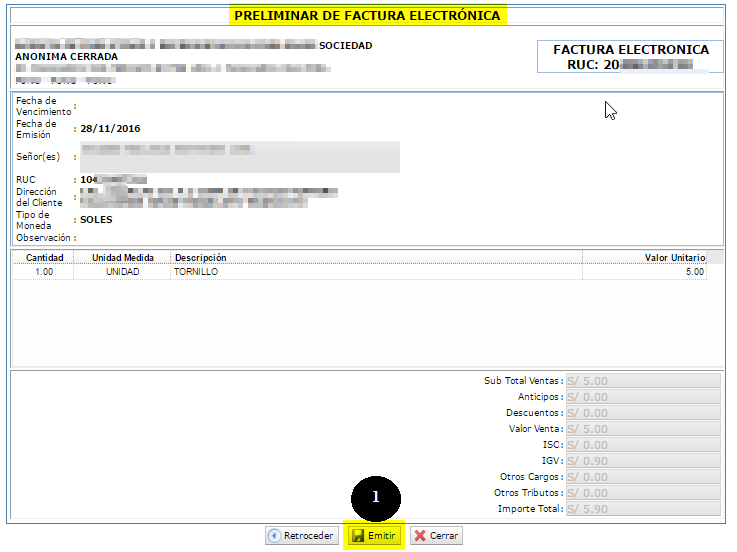Select the Importe Total field

642,509
